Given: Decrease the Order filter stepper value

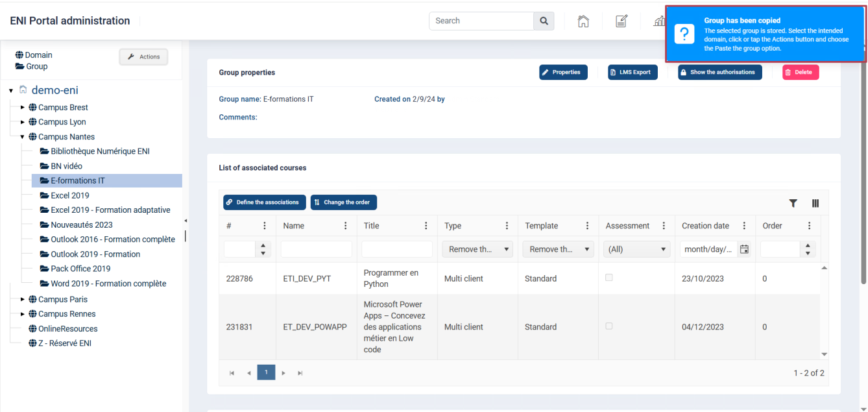Looking at the screenshot, I should click(x=807, y=253).
